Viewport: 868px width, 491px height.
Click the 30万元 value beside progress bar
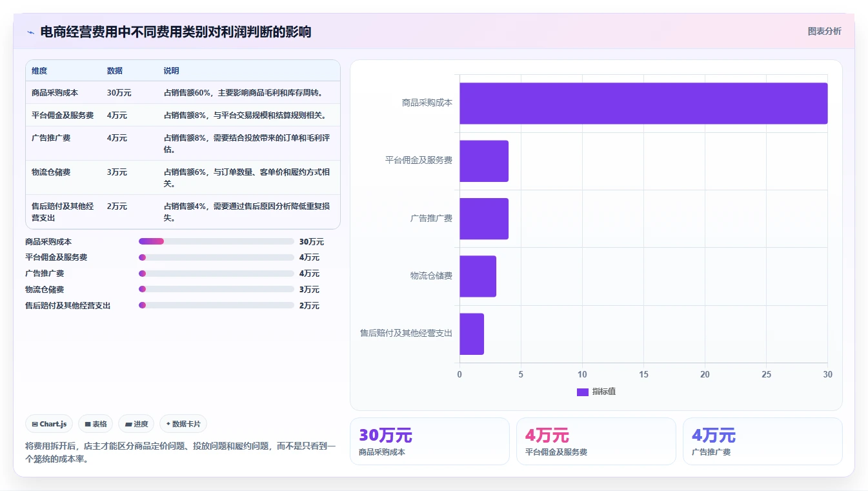[312, 242]
